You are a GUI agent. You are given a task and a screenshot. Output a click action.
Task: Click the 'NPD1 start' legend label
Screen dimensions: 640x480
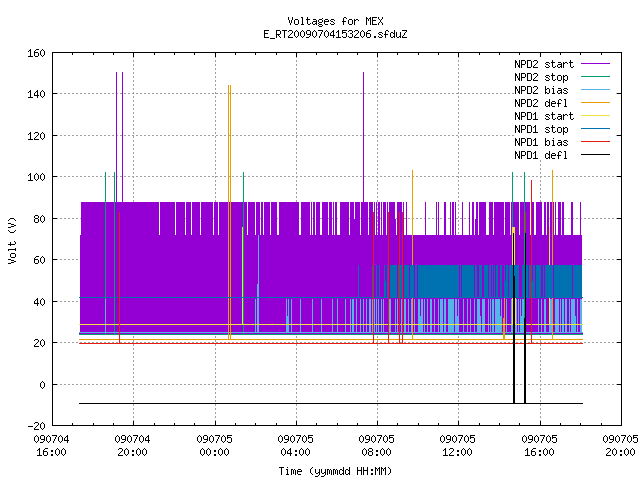(544, 116)
